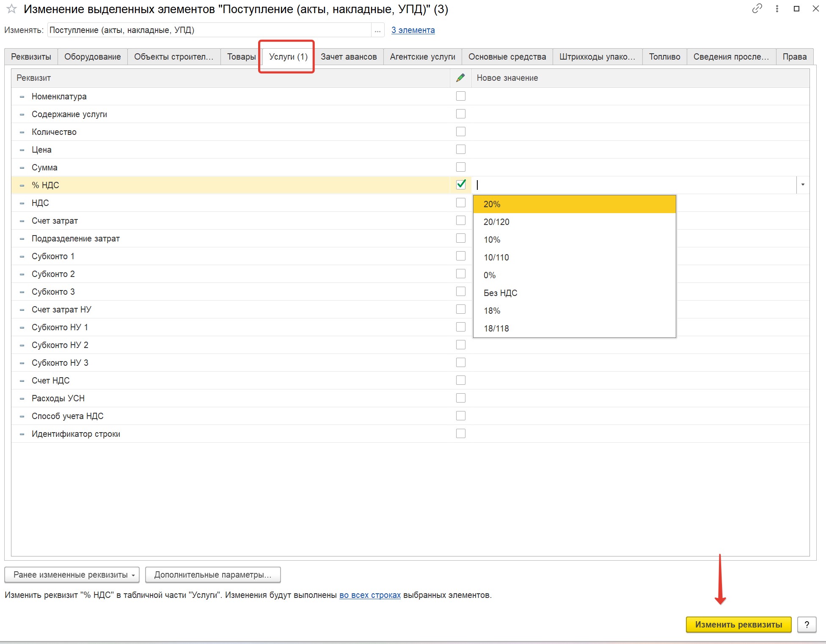Select the Услуги (1) tab

tap(288, 57)
